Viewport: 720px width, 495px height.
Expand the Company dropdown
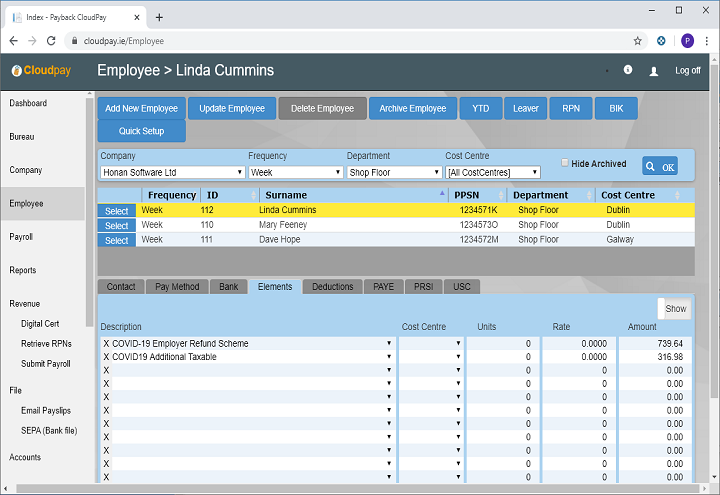[x=170, y=172]
